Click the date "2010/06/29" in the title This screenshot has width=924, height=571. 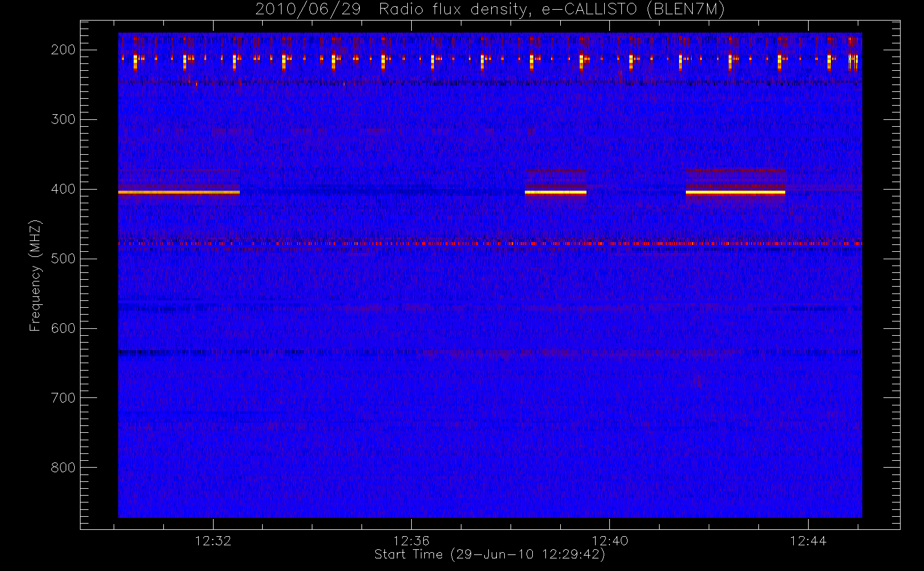308,9
